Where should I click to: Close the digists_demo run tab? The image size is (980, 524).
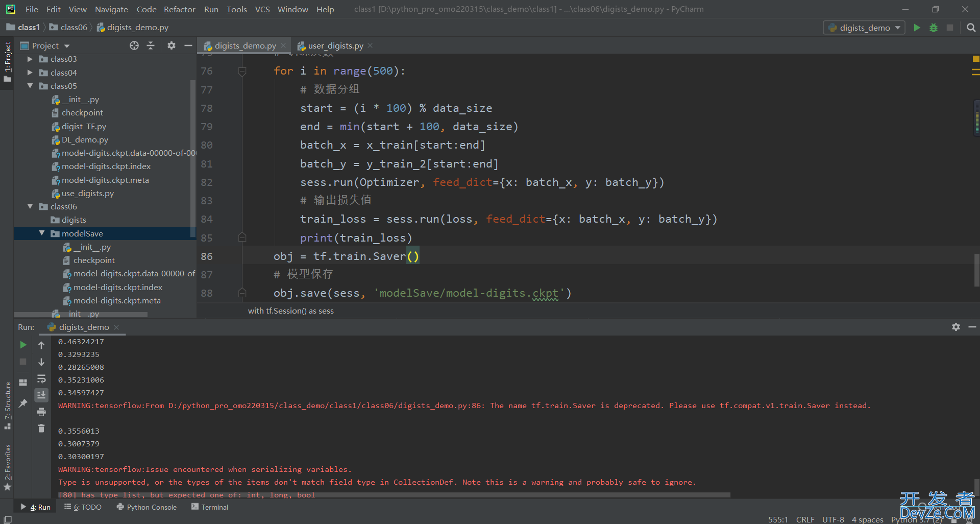[x=116, y=327]
